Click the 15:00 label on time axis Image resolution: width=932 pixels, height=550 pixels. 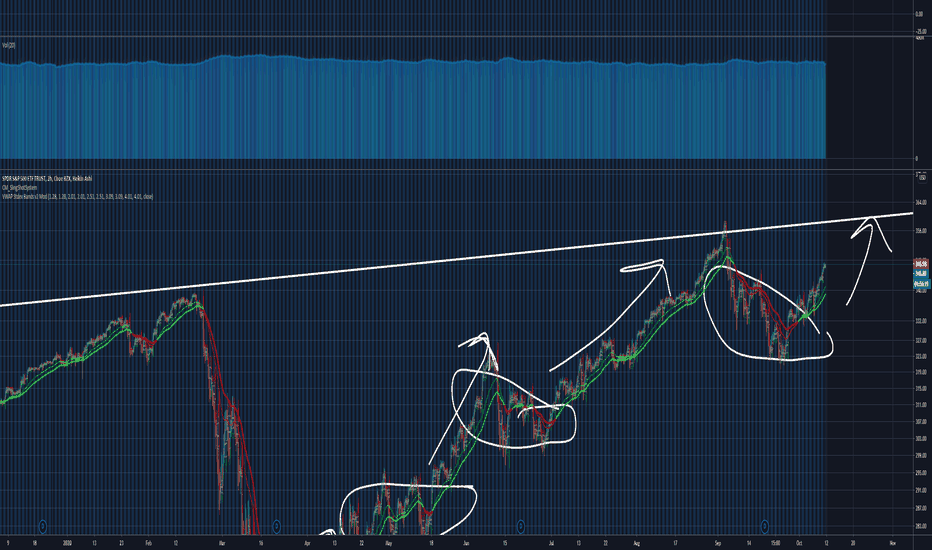coord(775,543)
